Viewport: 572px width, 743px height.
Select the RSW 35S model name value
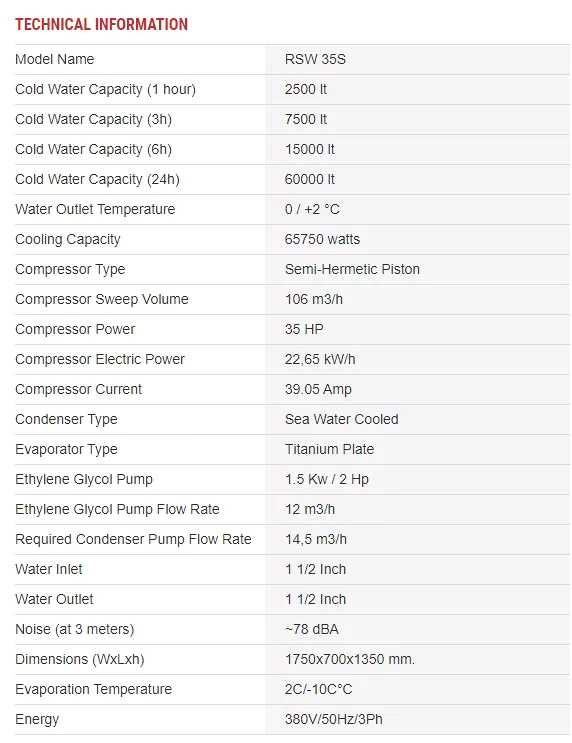(x=315, y=59)
